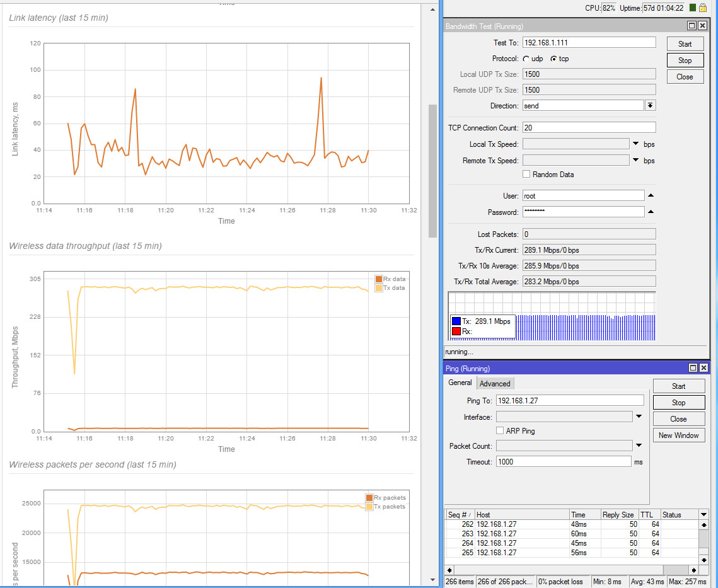This screenshot has width=718, height=588.
Task: Click ping table horizontal scroll right arrow
Action: pos(694,570)
